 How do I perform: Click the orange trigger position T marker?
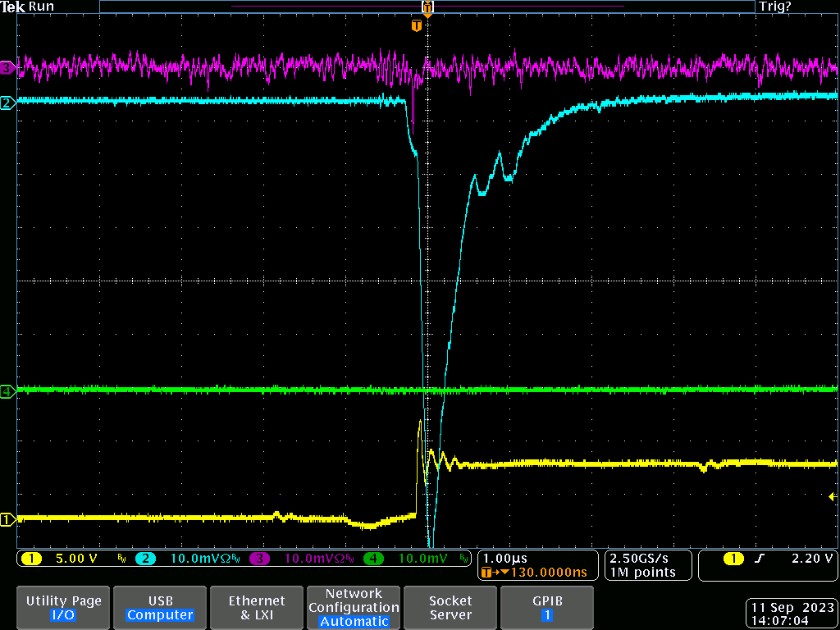coord(417,26)
